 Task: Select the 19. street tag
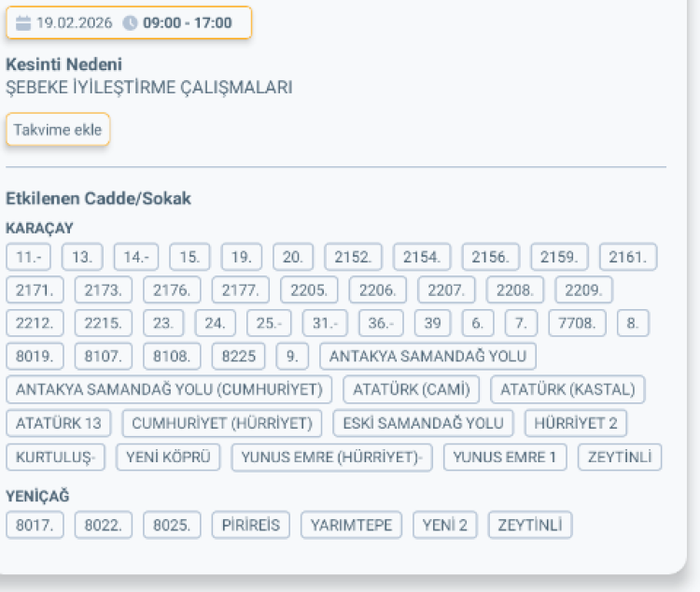click(242, 257)
